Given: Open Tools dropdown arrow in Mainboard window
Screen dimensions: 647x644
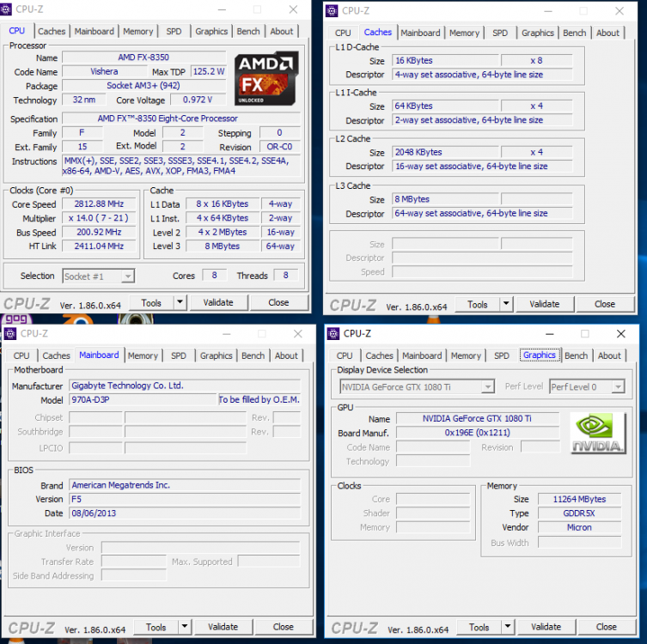Looking at the screenshot, I should point(185,627).
